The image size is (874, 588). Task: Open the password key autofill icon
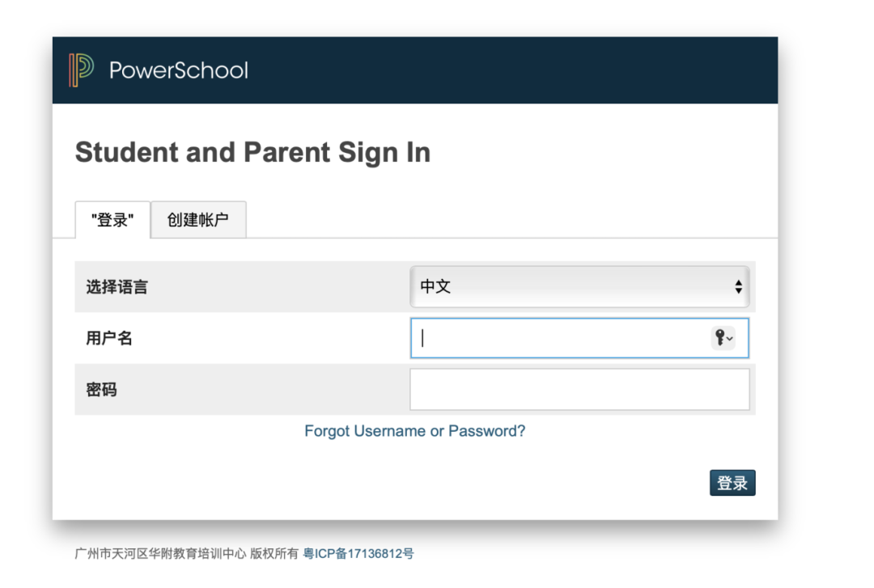(719, 338)
